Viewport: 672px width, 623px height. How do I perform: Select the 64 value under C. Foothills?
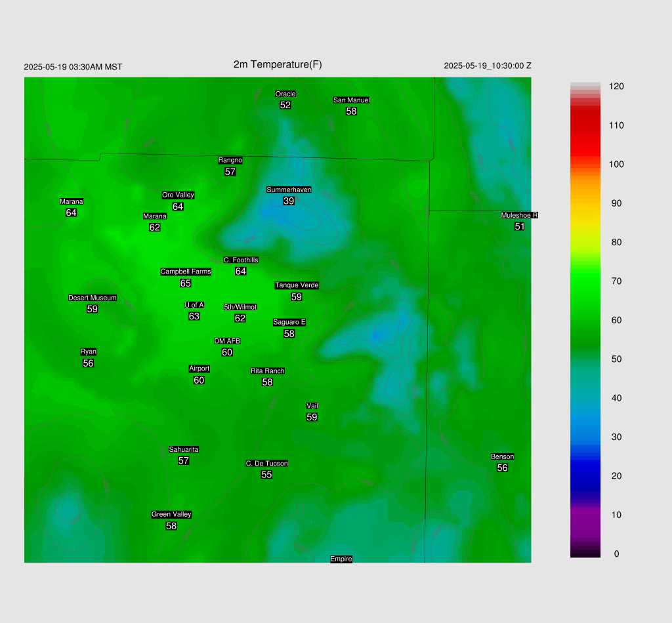[x=241, y=271]
